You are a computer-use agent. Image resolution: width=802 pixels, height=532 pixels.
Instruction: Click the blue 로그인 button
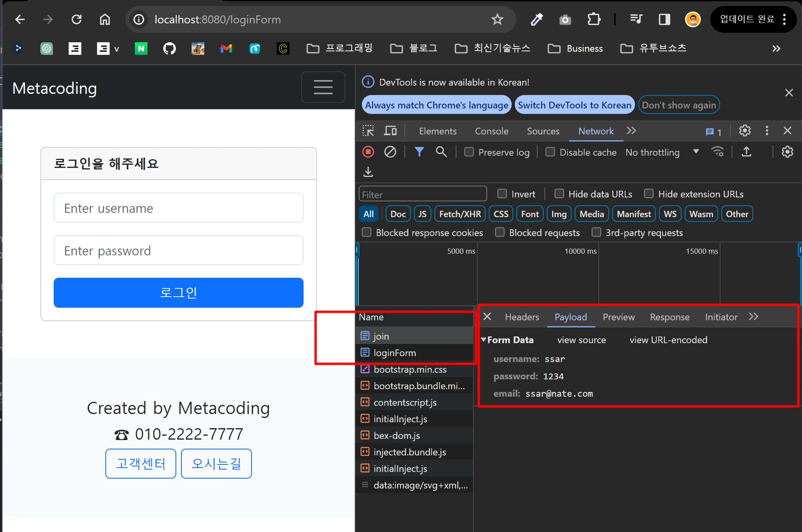178,292
